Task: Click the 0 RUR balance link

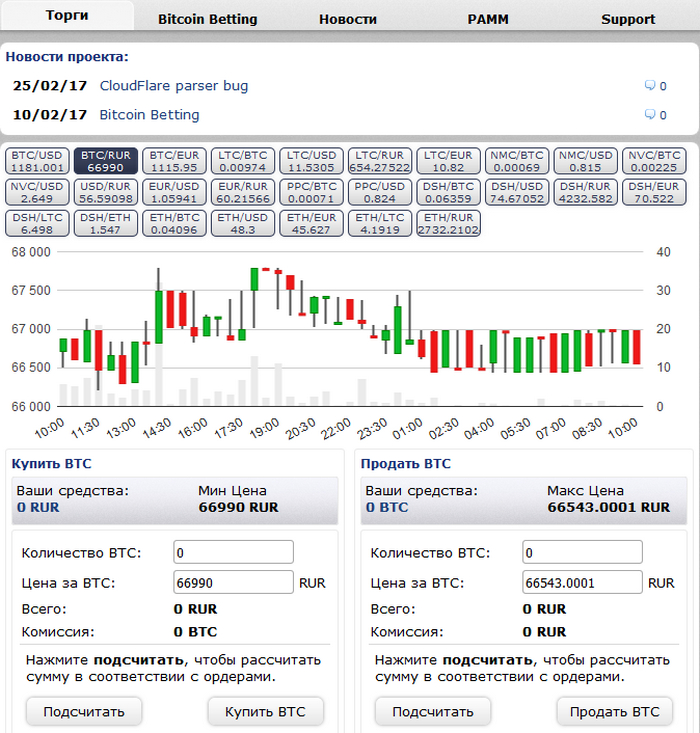Action: (38, 507)
